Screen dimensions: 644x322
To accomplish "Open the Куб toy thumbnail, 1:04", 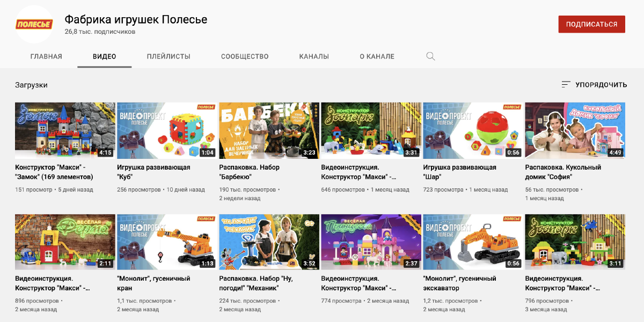I will [x=167, y=130].
